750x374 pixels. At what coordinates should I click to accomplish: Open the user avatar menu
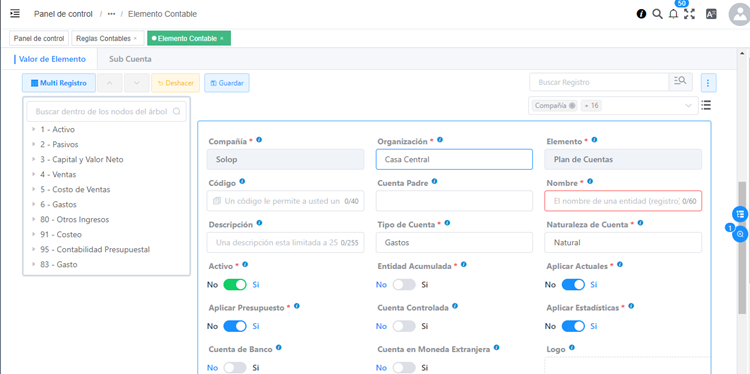(x=739, y=14)
